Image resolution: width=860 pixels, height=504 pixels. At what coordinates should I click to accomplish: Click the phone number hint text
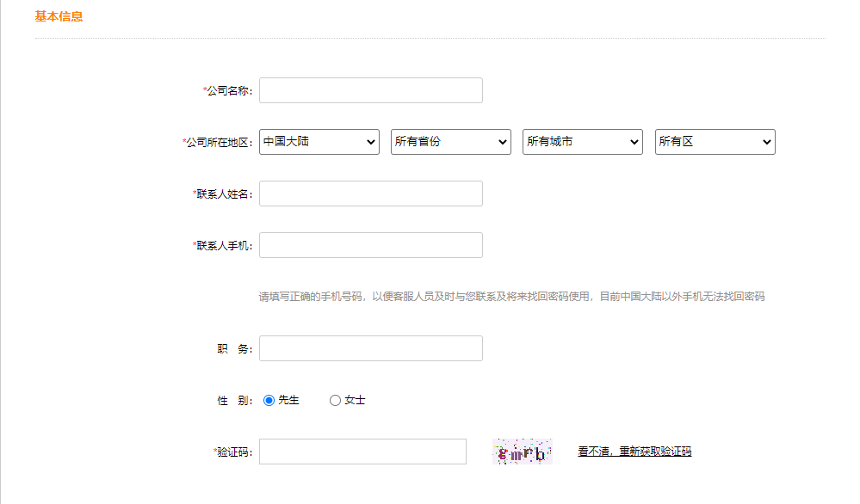coord(511,297)
